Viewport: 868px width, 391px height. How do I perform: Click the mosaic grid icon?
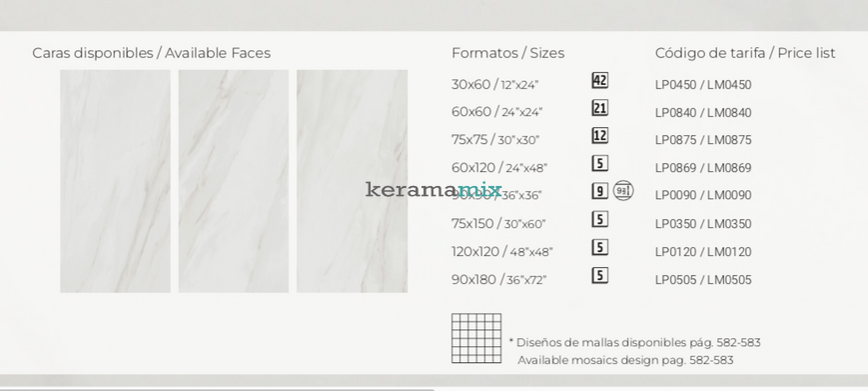click(x=476, y=338)
